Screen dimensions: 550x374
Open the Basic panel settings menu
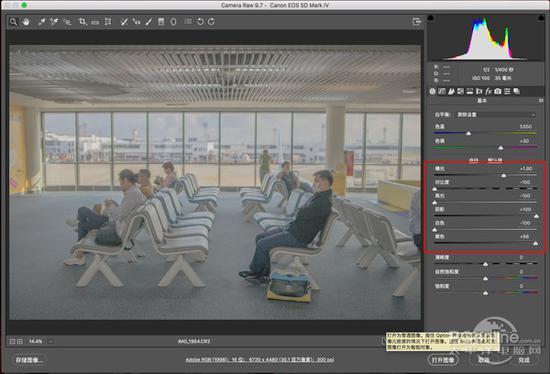click(541, 101)
